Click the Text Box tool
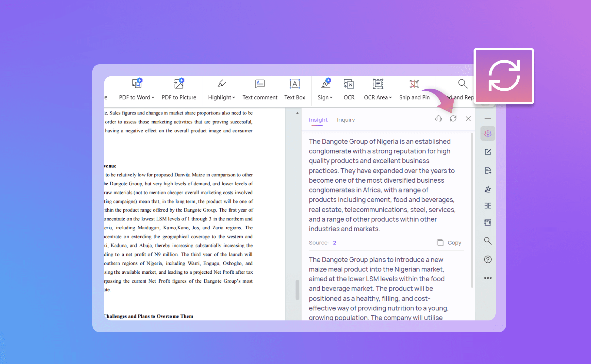This screenshot has width=591, height=364. click(x=294, y=89)
